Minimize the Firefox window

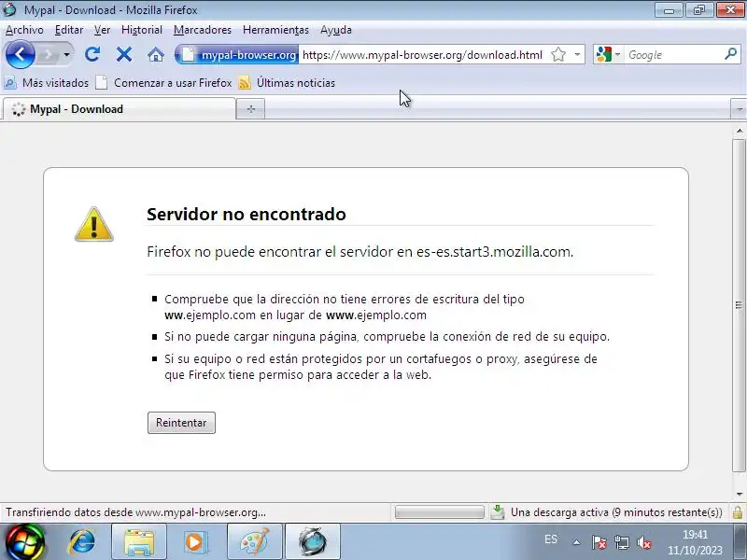click(669, 10)
